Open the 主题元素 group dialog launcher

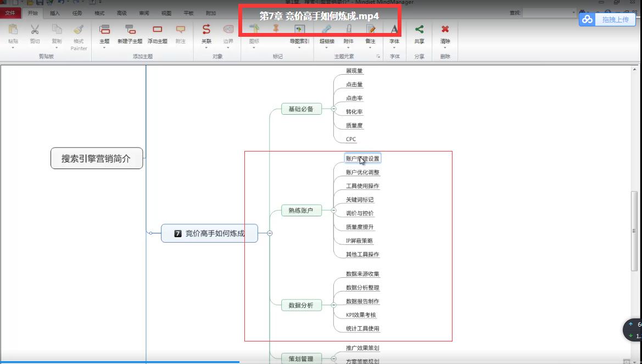tap(378, 56)
